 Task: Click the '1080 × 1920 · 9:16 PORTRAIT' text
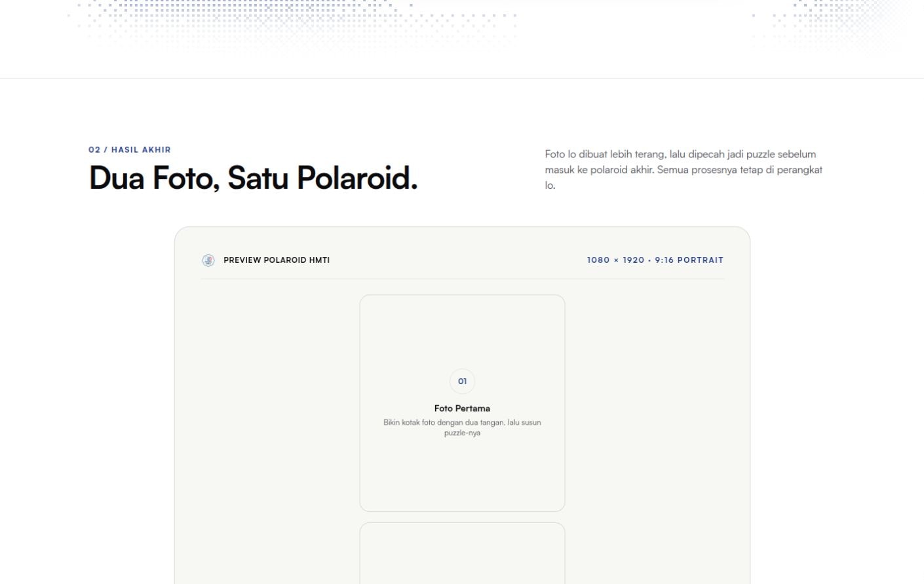click(x=655, y=260)
